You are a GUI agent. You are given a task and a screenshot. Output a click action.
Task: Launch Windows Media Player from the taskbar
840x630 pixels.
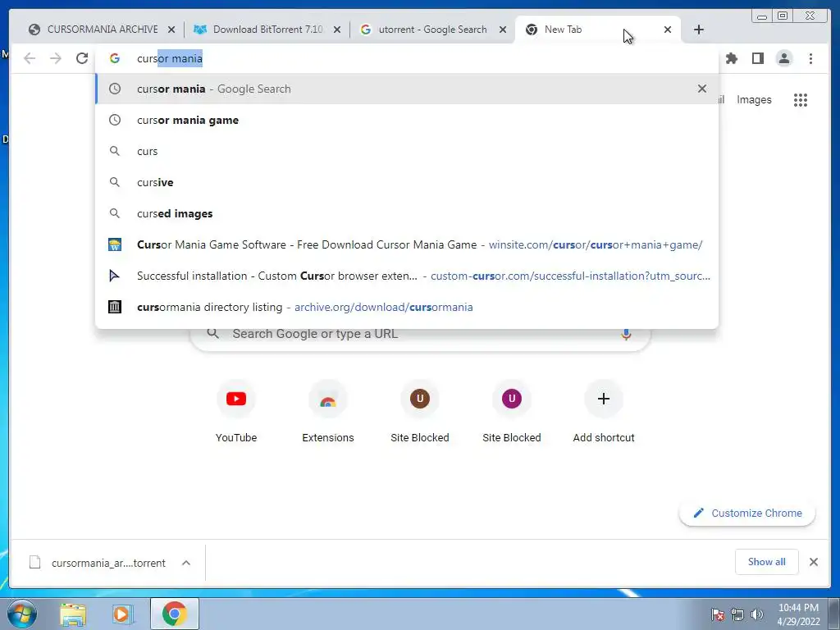[x=122, y=614]
